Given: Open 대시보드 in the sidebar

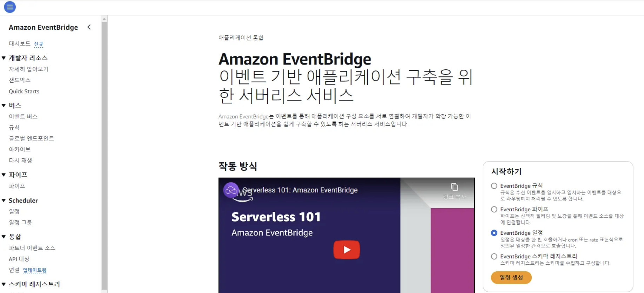Looking at the screenshot, I should pyautogui.click(x=20, y=43).
